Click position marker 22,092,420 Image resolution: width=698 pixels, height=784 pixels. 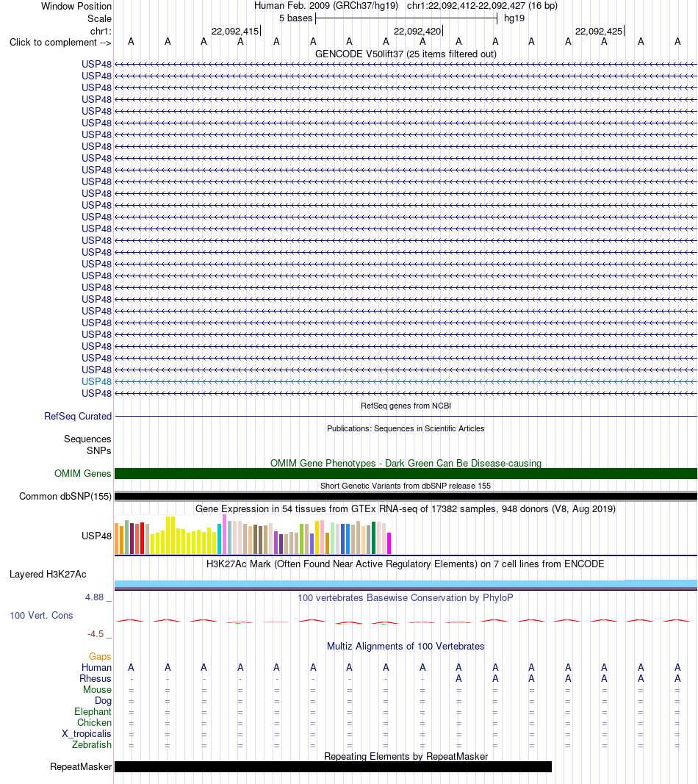tap(417, 31)
